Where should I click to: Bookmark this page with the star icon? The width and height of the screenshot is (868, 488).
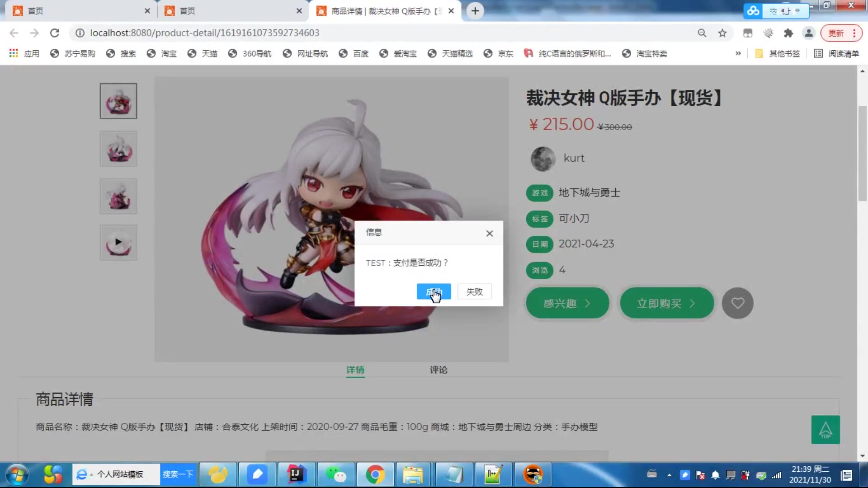point(722,33)
